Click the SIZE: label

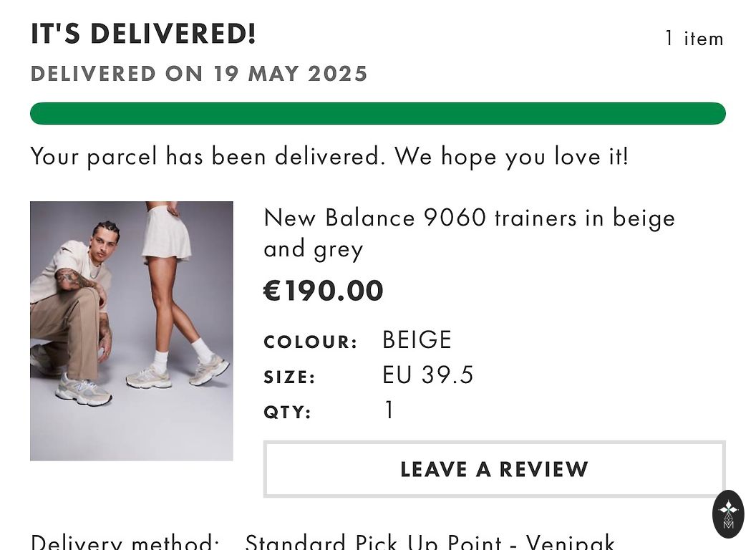coord(290,377)
